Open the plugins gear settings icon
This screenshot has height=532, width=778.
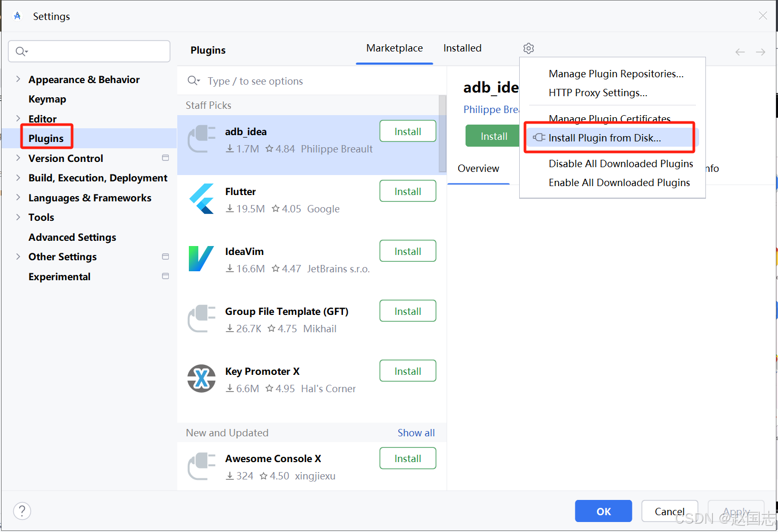pyautogui.click(x=529, y=48)
